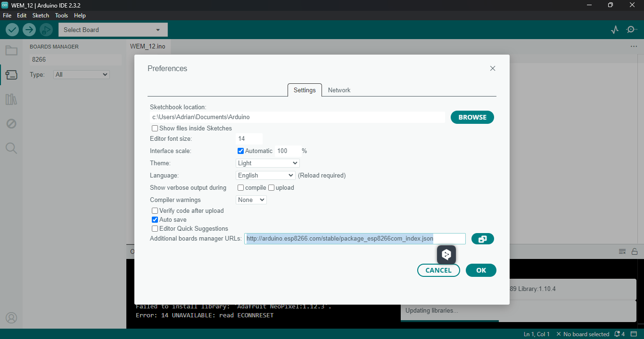Open the Select Board dropdown
644x339 pixels.
(113, 30)
